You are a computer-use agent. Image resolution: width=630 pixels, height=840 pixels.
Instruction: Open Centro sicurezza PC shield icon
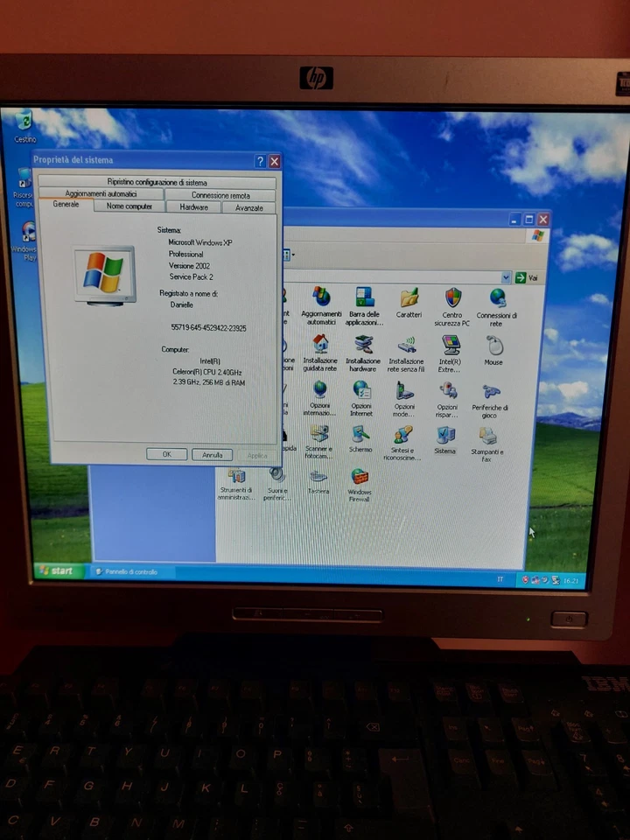click(452, 306)
